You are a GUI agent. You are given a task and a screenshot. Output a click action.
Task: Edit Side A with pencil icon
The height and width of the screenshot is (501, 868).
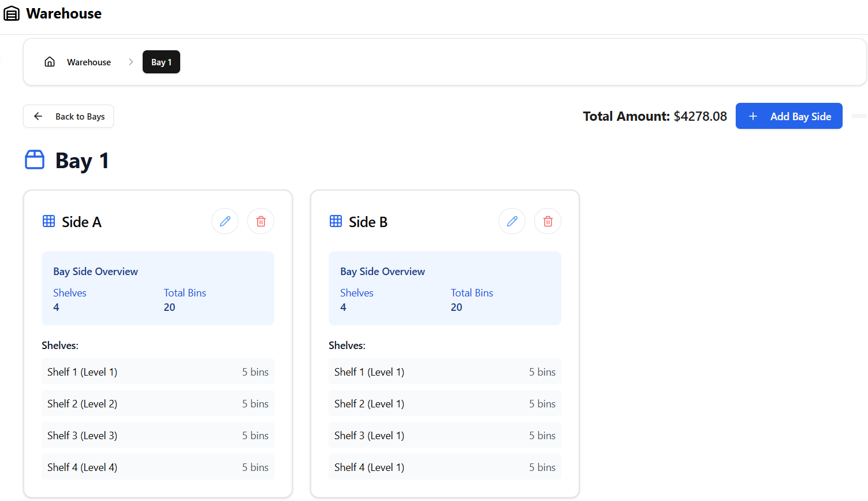tap(225, 221)
